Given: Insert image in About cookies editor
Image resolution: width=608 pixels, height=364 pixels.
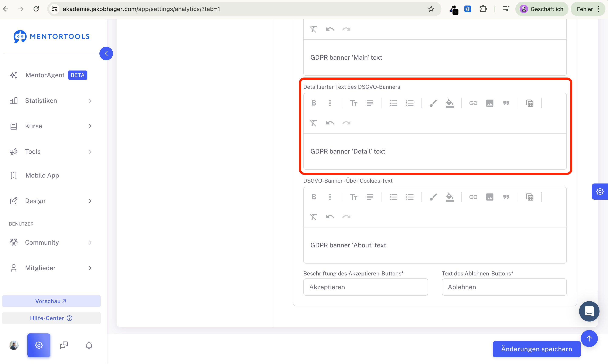Looking at the screenshot, I should 490,197.
